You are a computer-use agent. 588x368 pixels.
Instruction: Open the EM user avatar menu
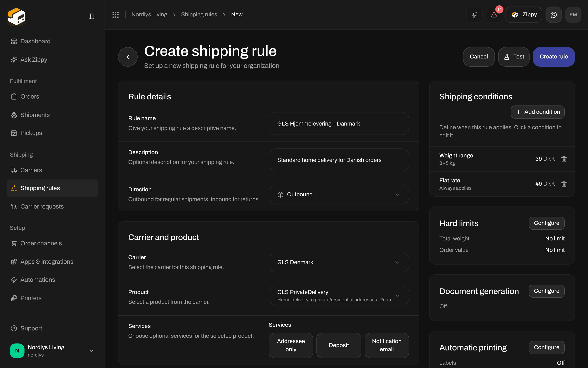(573, 15)
